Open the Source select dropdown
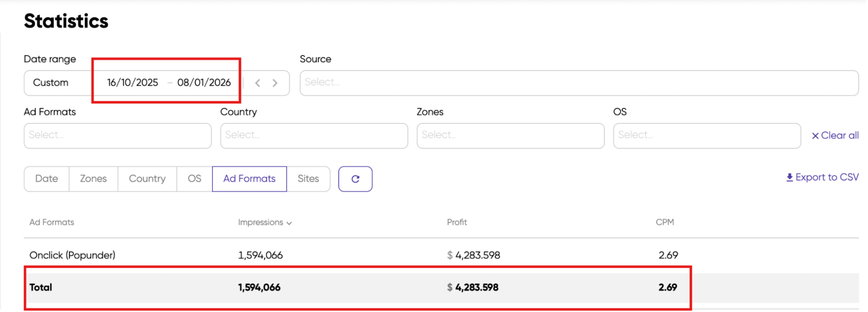 pos(578,83)
